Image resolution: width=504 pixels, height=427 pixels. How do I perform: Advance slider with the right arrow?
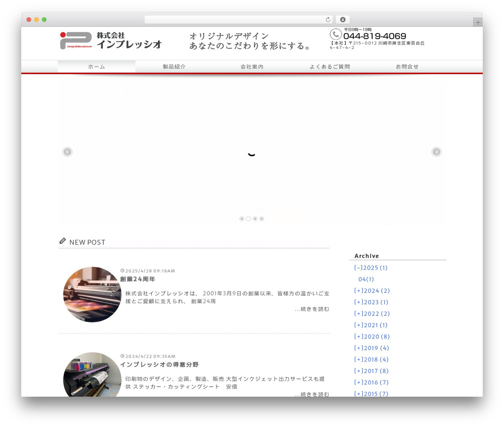[x=436, y=152]
